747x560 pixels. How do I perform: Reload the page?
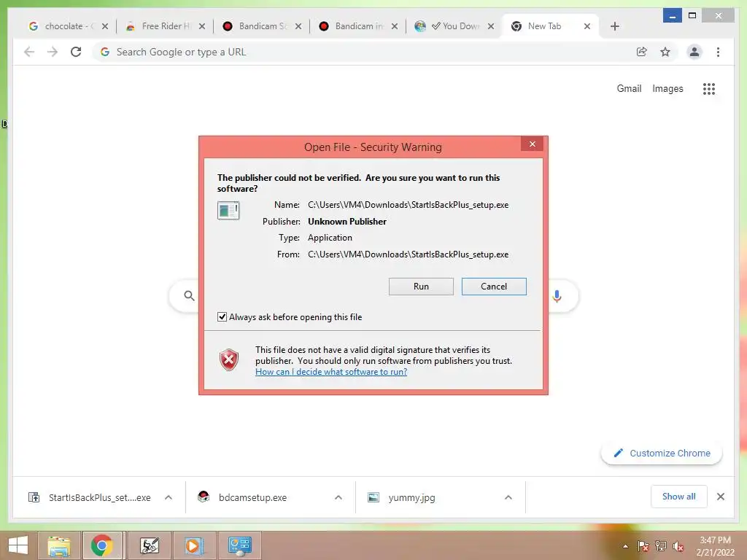pos(76,52)
